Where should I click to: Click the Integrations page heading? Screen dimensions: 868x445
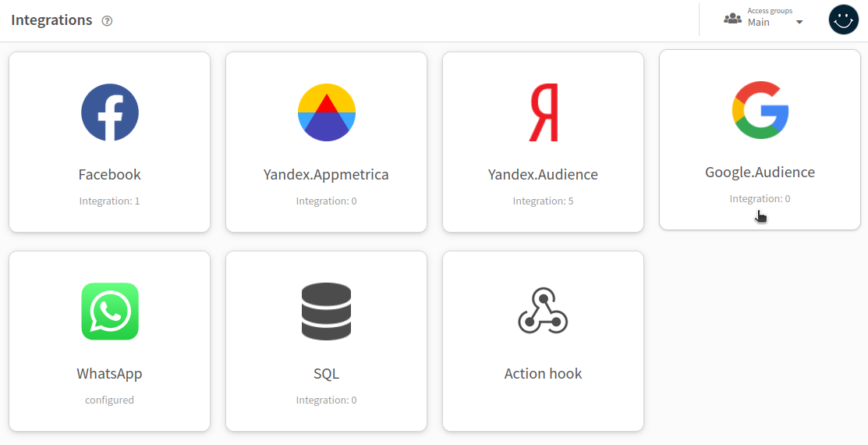pyautogui.click(x=51, y=20)
